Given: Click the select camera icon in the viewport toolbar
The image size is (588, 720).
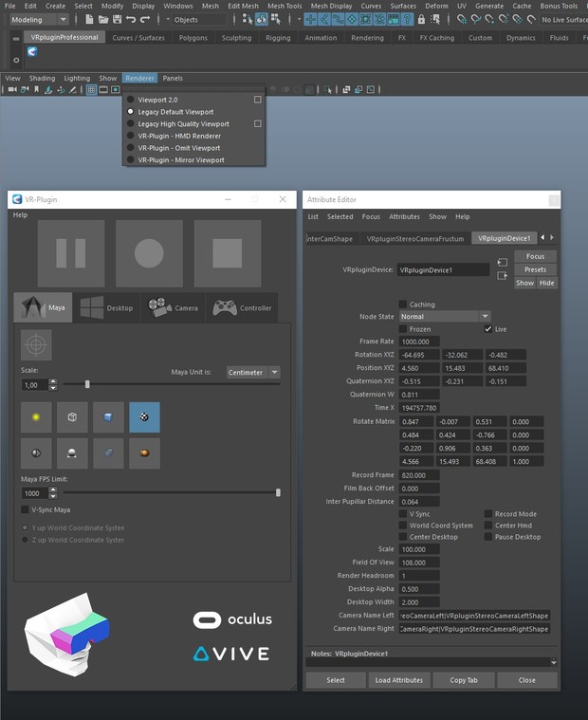Looking at the screenshot, I should [x=12, y=89].
